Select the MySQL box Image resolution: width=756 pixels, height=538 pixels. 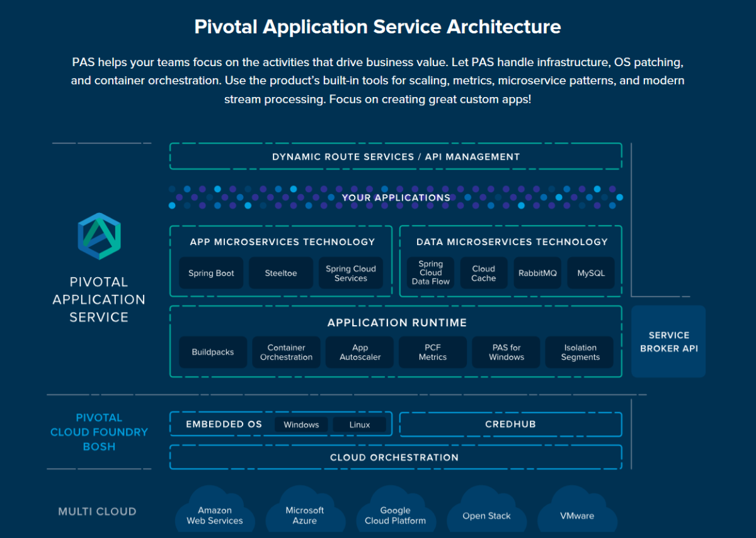coord(591,273)
